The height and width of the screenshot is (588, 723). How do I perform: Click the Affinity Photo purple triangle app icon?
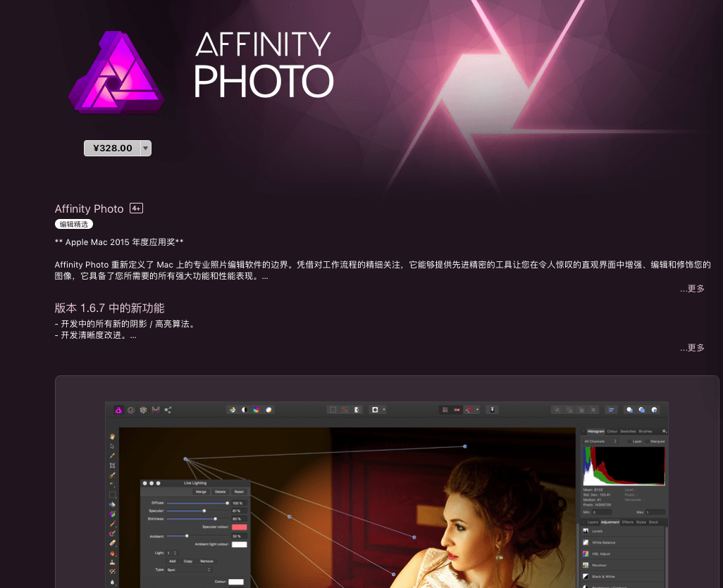(x=116, y=73)
